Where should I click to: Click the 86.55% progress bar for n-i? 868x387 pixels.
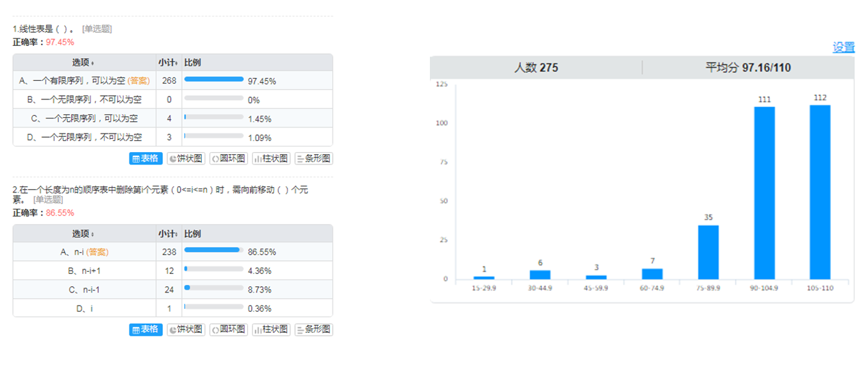tap(214, 251)
